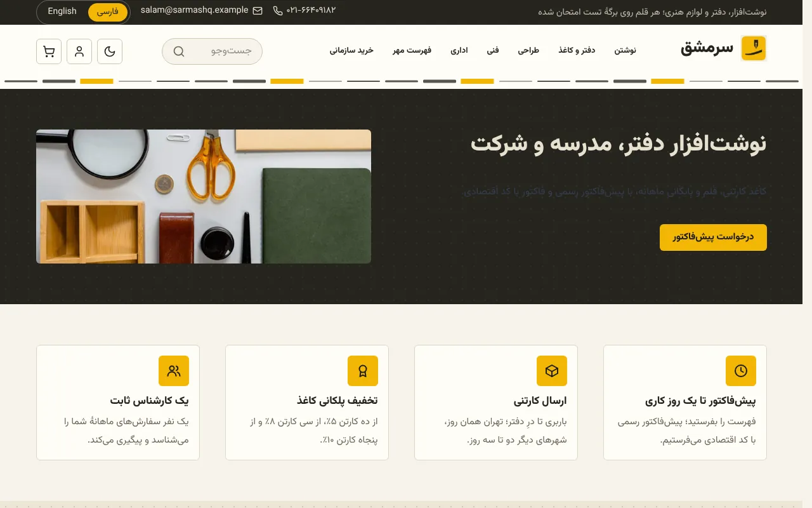Click description یک نفر سفارش‌های ماهانهٔ شما
812x508 pixels.
(126, 431)
